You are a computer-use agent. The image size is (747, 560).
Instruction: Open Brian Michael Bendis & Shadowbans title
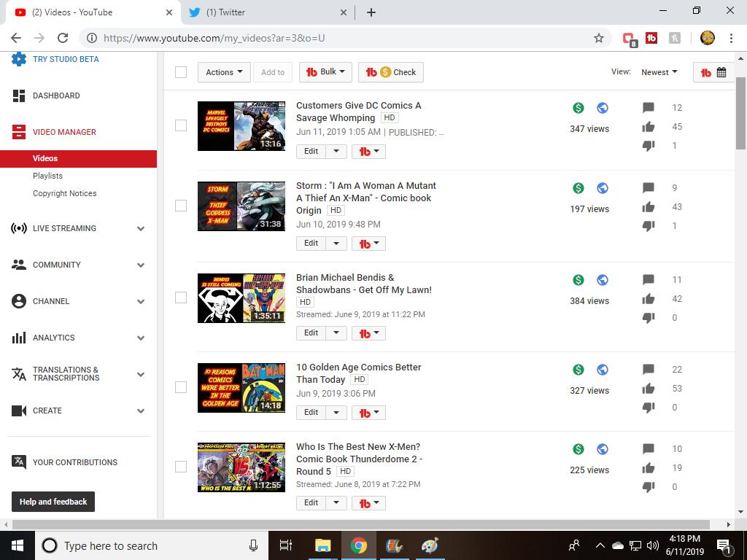(x=363, y=284)
